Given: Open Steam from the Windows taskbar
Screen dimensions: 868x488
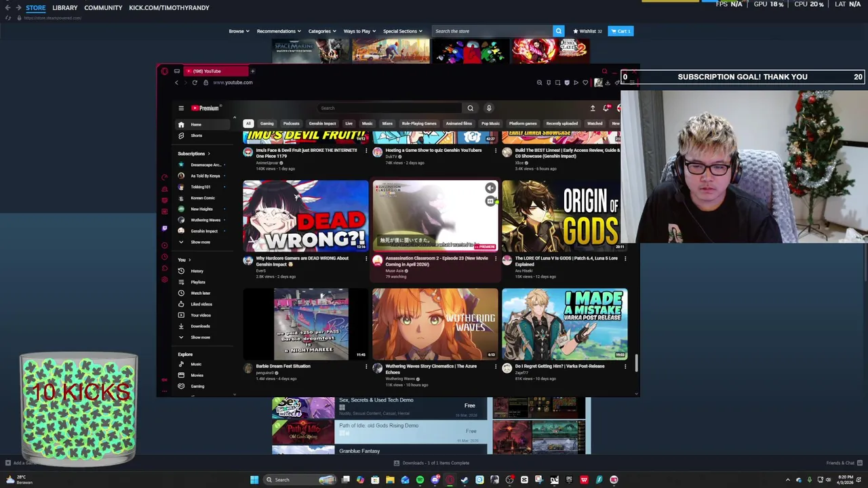Looking at the screenshot, I should 465,480.
